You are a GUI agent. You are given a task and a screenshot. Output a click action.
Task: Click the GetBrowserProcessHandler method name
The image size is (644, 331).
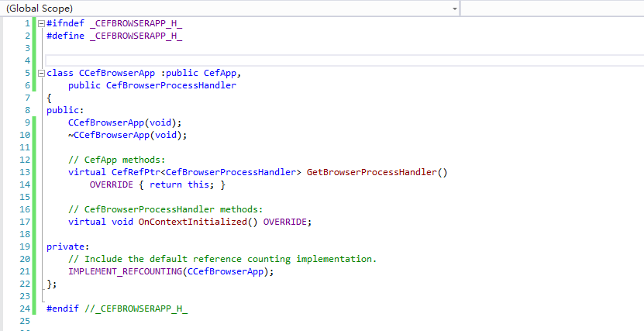click(372, 172)
